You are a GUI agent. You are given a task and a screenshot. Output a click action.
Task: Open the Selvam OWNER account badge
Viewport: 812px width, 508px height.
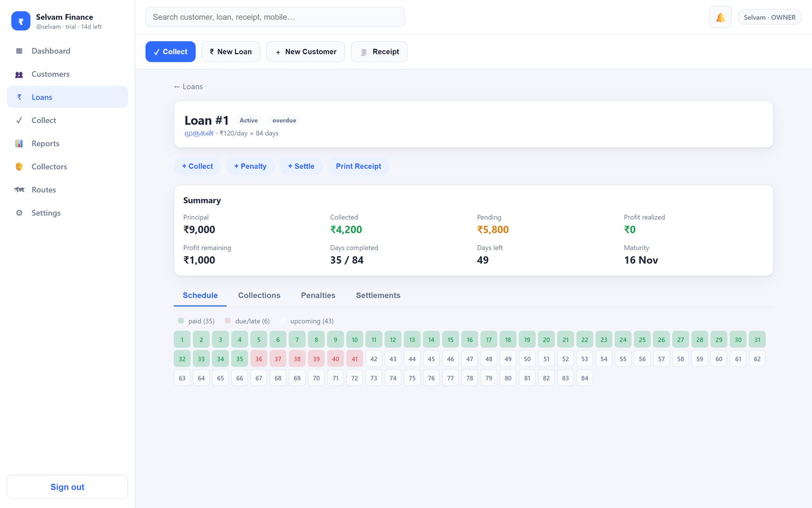769,17
